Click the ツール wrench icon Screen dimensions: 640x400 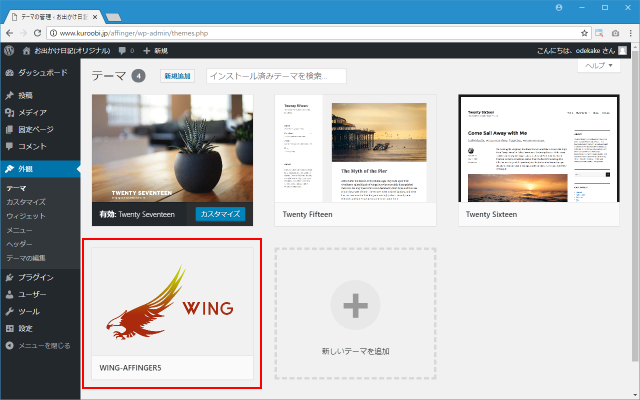pyautogui.click(x=9, y=312)
